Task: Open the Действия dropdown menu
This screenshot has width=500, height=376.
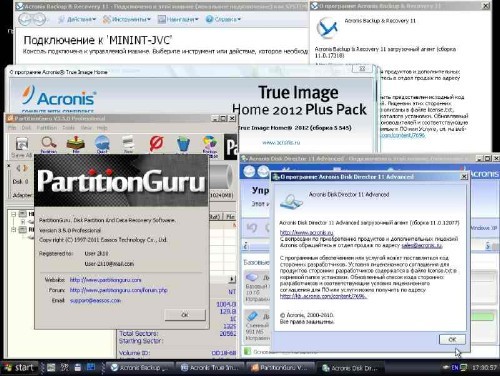Action: point(77,20)
